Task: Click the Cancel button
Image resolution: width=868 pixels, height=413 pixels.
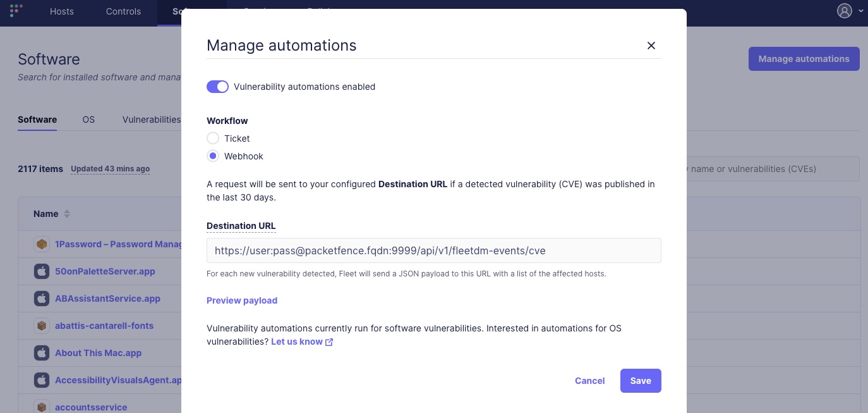Action: (589, 381)
